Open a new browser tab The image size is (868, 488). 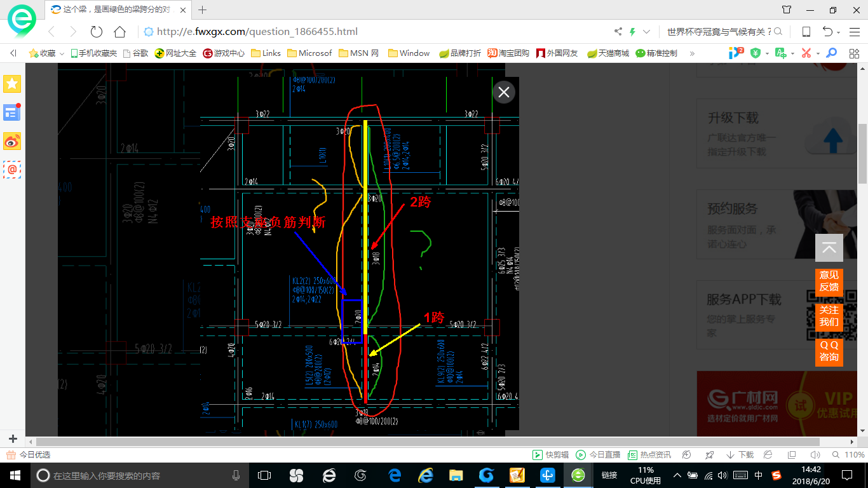(203, 10)
